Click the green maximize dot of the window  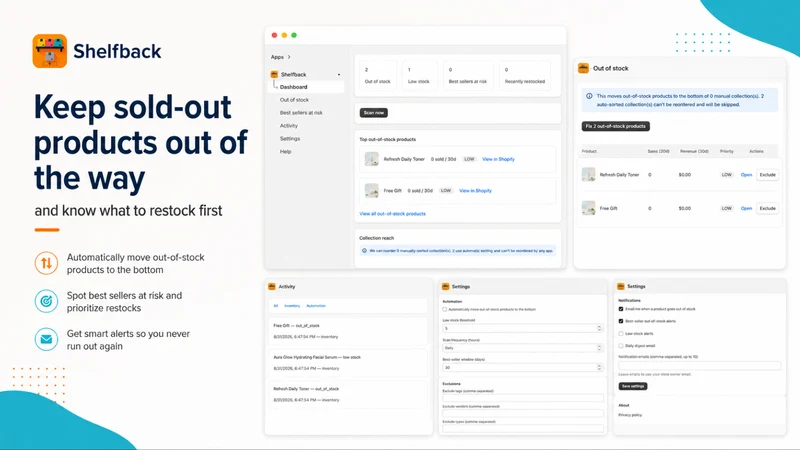point(294,35)
